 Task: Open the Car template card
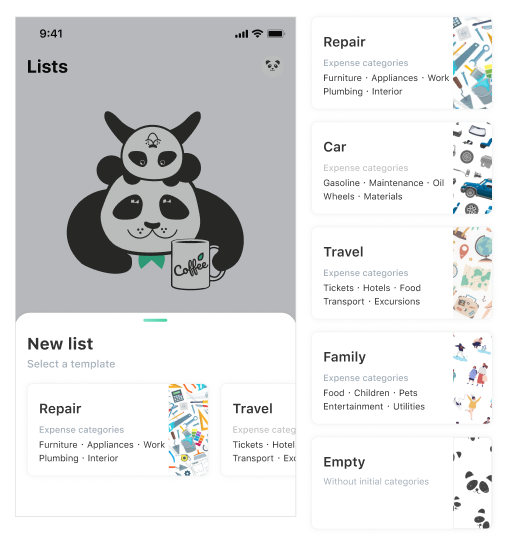point(402,168)
